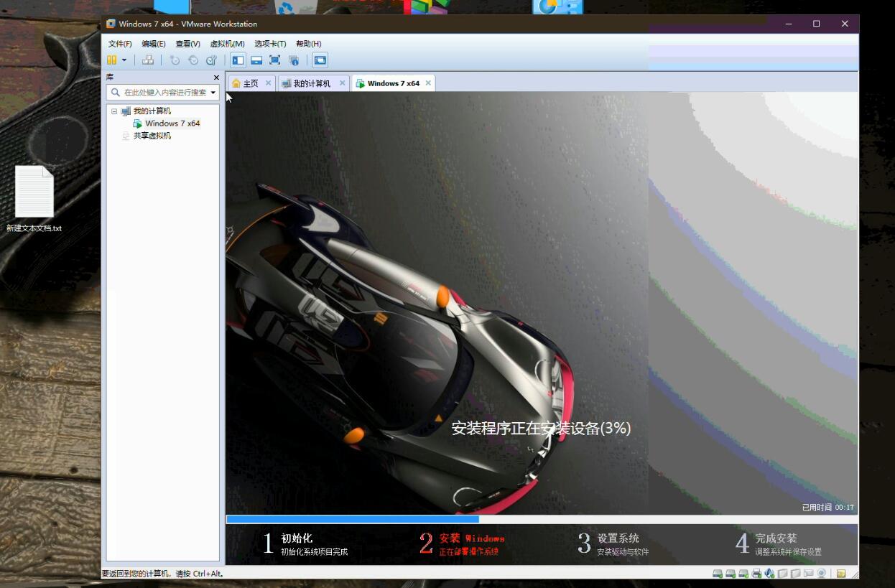Expand the library search filter dropdown
This screenshot has width=895, height=588.
213,93
